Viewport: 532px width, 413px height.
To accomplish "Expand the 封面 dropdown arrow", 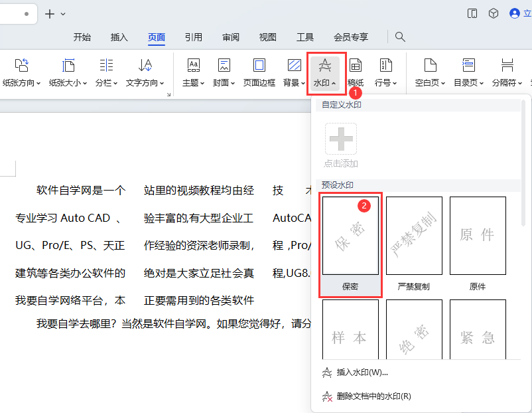I will (x=233, y=83).
